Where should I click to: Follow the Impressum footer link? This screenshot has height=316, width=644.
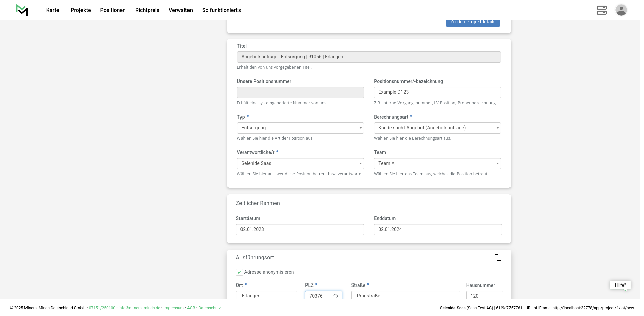coord(173,308)
